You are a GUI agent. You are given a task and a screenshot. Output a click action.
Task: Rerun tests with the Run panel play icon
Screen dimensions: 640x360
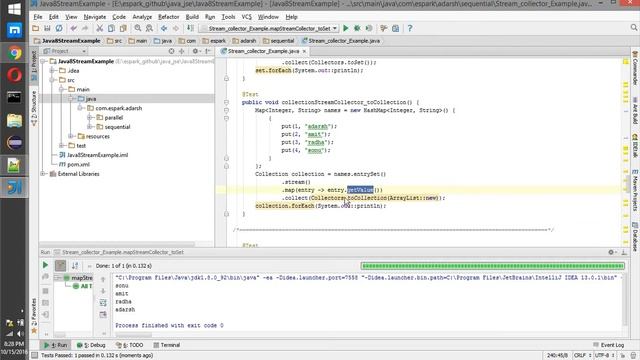click(x=45, y=265)
